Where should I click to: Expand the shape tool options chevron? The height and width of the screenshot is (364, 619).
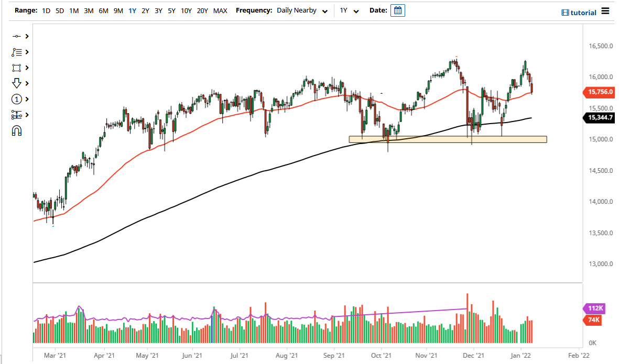tap(28, 68)
